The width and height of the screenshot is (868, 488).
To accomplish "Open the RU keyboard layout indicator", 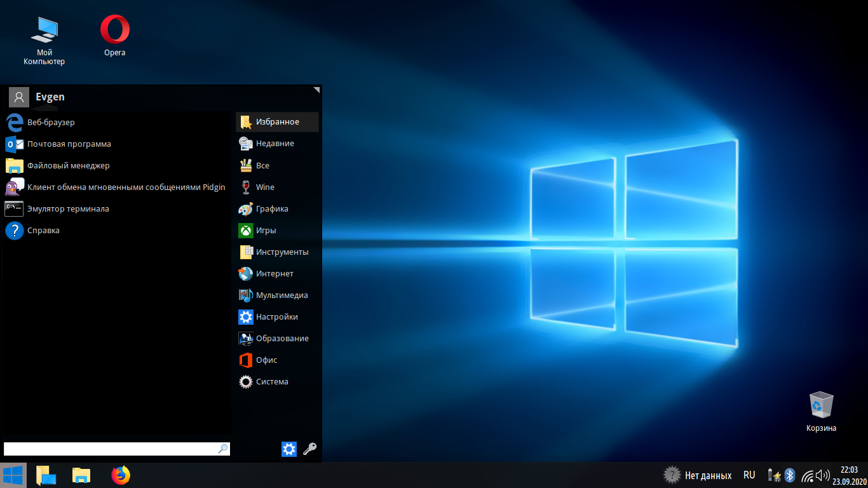I will (x=749, y=475).
